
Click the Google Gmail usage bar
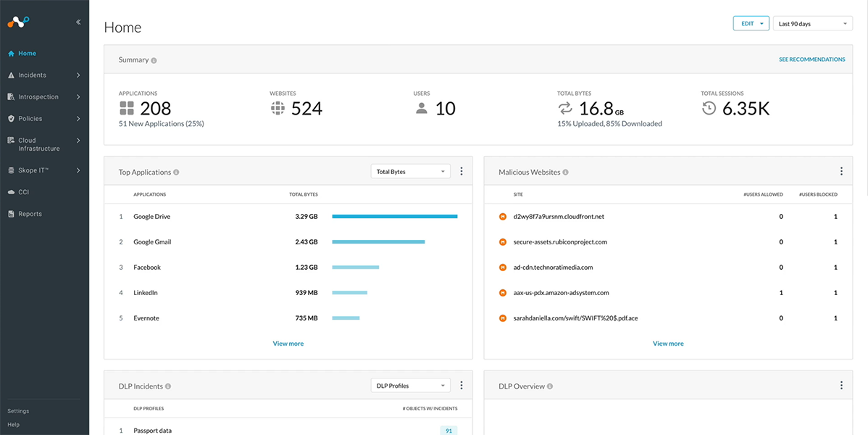pyautogui.click(x=379, y=242)
